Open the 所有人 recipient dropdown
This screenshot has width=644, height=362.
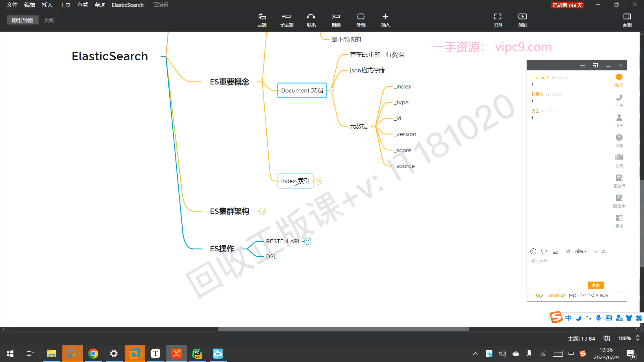586,251
